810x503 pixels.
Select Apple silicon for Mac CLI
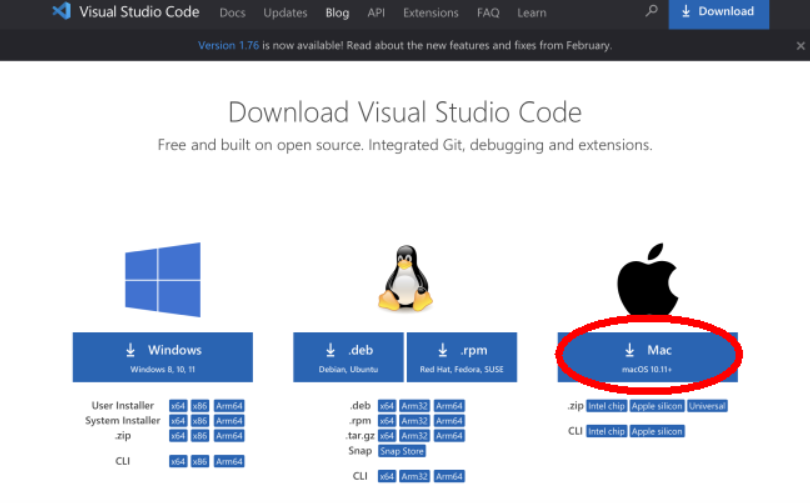[657, 431]
